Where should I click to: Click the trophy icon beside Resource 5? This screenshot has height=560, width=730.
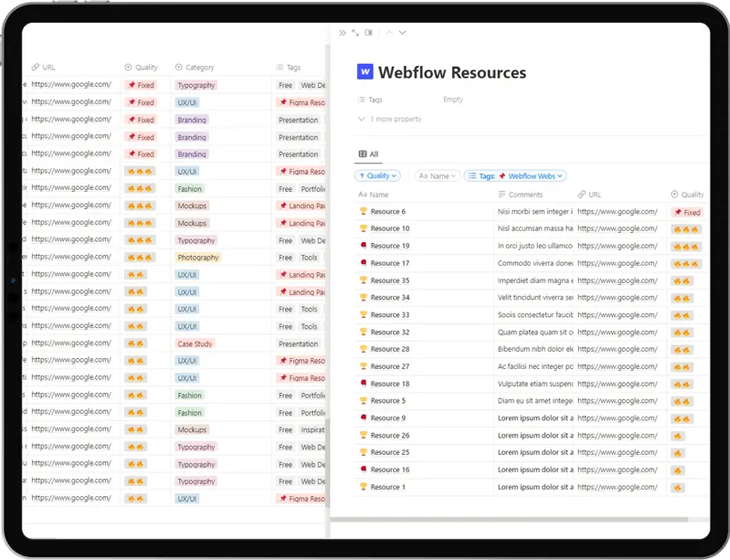click(x=363, y=401)
